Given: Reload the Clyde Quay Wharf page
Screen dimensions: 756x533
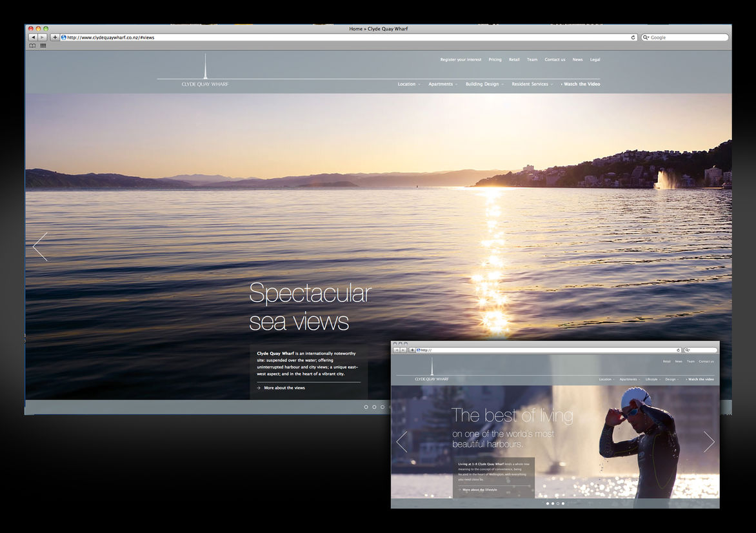Looking at the screenshot, I should click(633, 37).
